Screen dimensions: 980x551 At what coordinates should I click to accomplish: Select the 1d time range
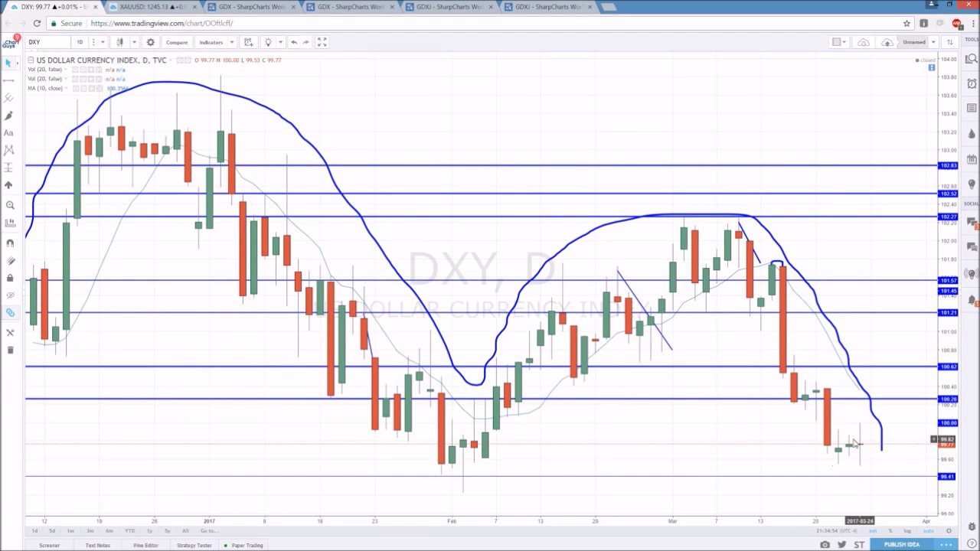tap(34, 531)
